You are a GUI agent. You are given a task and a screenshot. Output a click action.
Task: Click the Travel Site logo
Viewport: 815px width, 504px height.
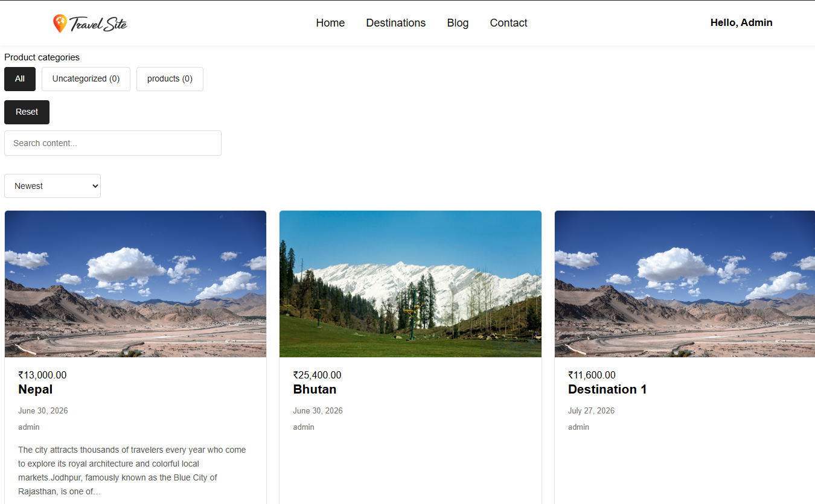pos(90,24)
